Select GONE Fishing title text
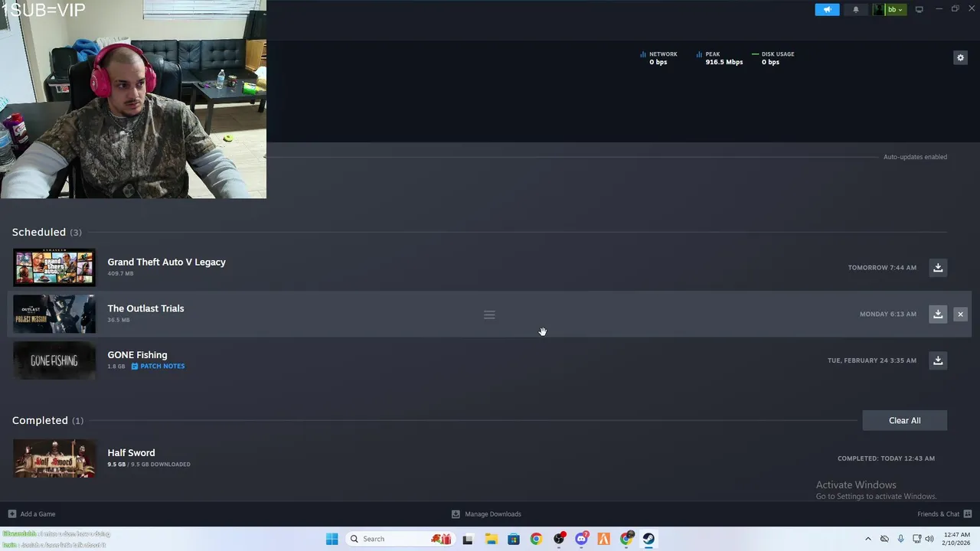 click(x=137, y=355)
